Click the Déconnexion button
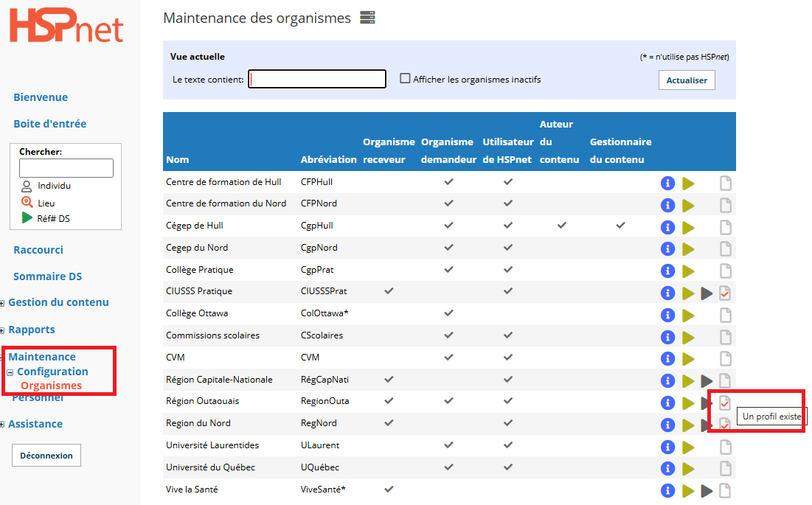 pos(46,456)
